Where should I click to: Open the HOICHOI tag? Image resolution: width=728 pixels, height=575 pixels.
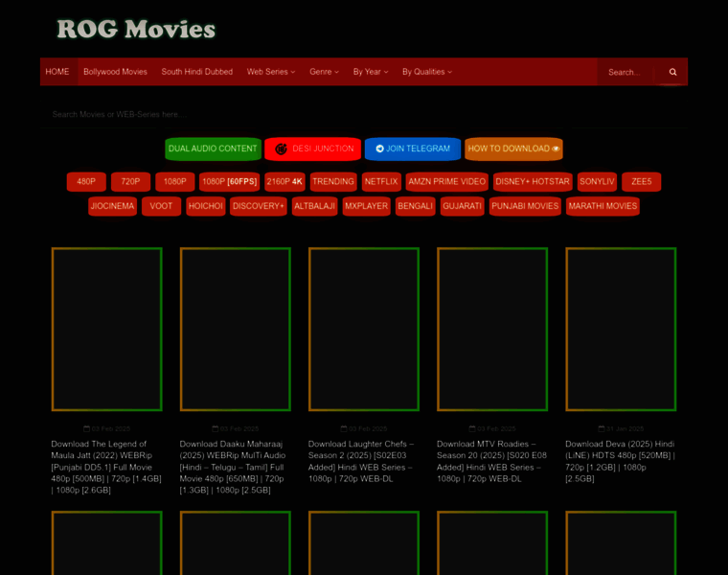[x=206, y=206]
